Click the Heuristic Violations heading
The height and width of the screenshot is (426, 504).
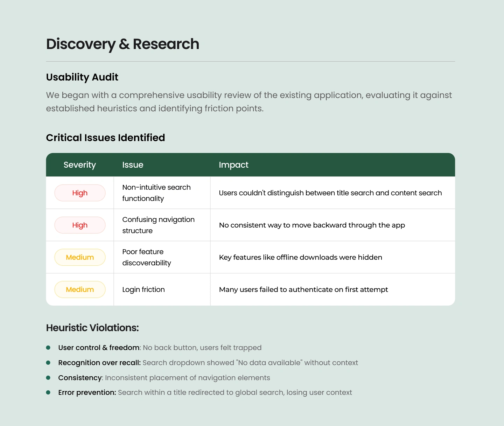(x=92, y=328)
